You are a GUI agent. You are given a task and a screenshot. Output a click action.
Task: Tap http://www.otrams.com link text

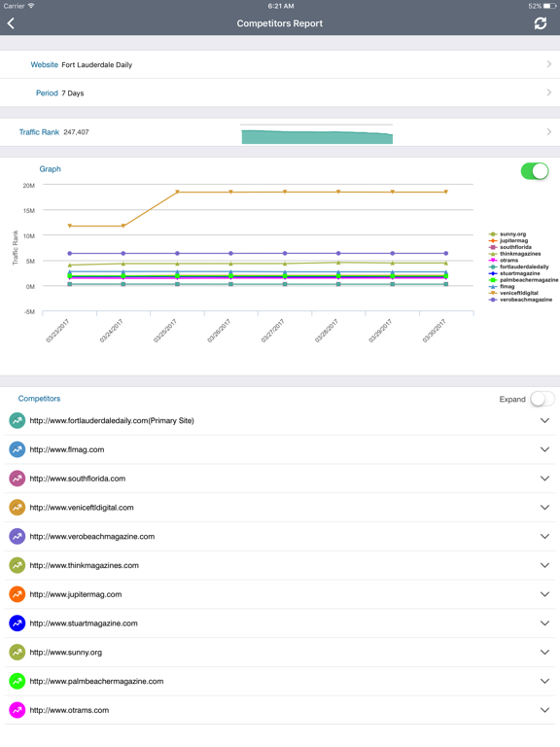[x=69, y=710]
